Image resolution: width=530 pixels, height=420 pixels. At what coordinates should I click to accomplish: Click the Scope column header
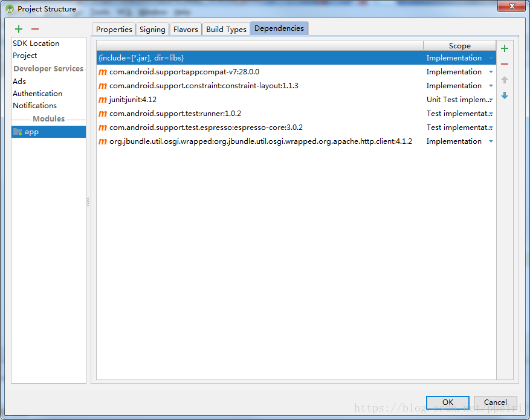coord(459,45)
